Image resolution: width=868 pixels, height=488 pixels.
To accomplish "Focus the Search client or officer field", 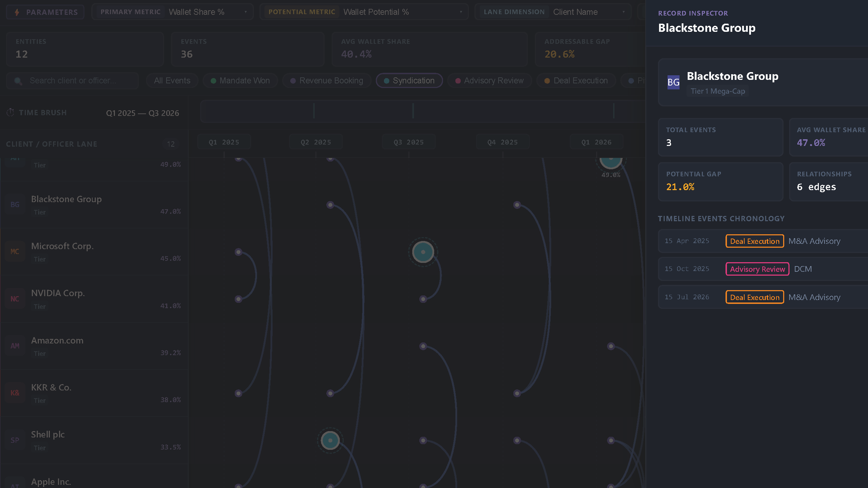I will (72, 81).
